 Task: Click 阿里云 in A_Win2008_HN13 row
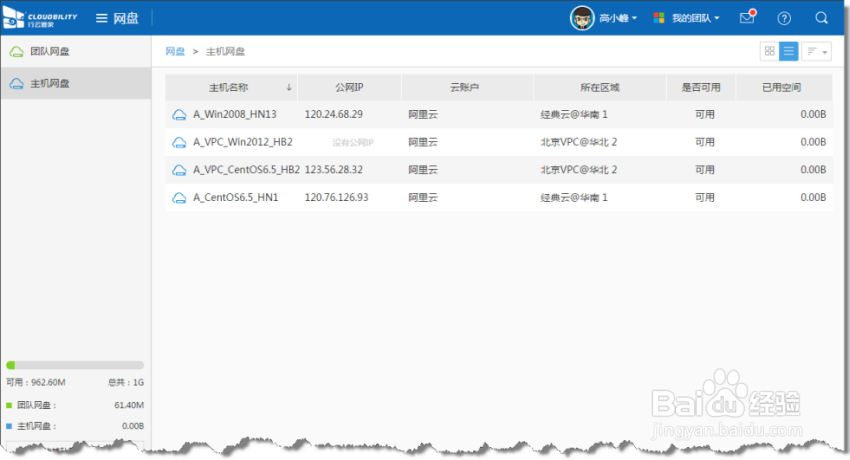(423, 114)
